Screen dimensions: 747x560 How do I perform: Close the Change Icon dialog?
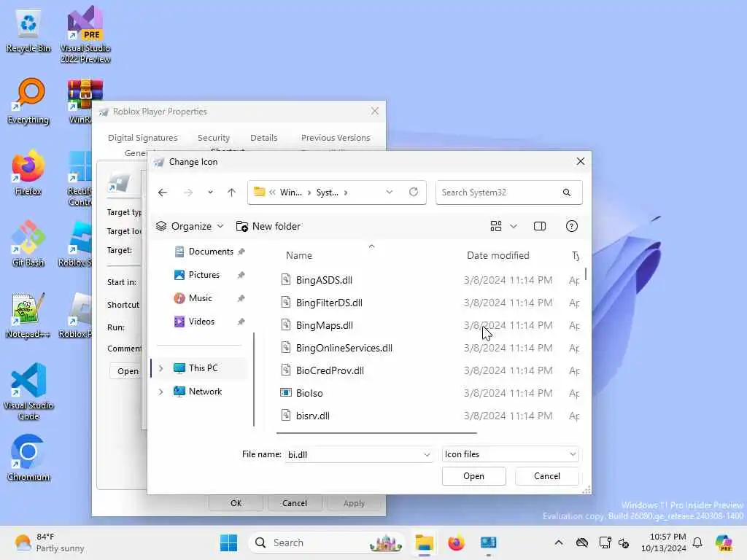pyautogui.click(x=580, y=161)
